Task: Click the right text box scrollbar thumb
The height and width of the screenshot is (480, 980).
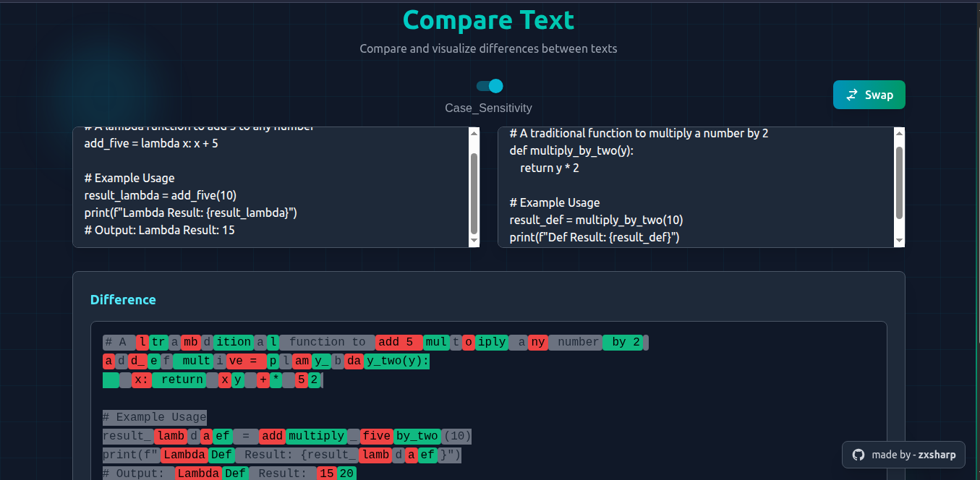Action: click(899, 182)
